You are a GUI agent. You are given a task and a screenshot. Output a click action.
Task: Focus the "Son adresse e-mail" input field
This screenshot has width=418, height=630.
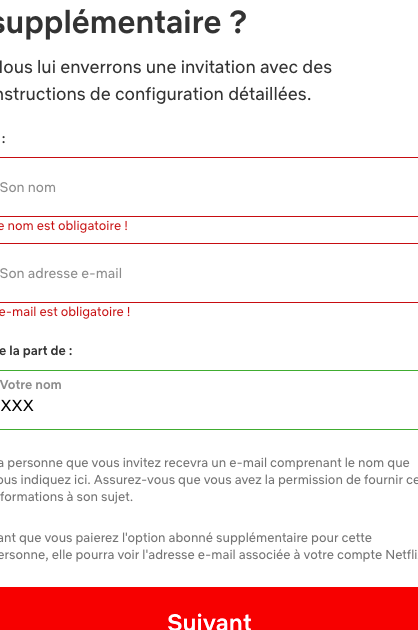(209, 273)
